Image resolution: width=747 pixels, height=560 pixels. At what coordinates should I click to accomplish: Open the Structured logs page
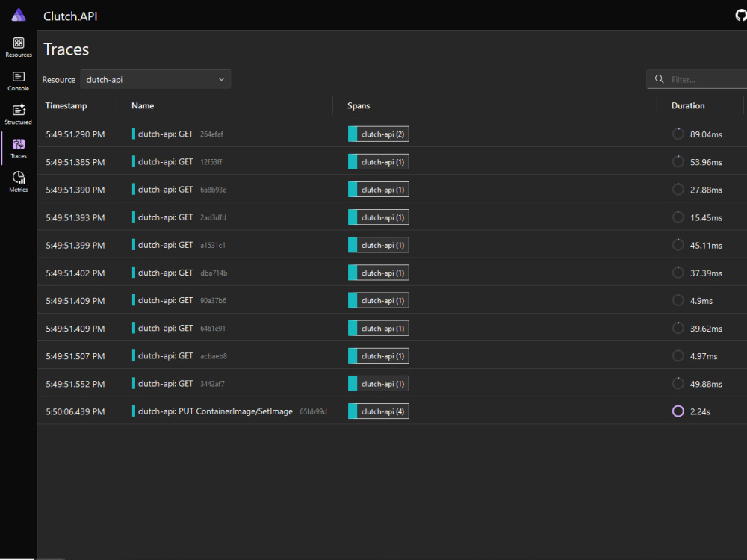click(19, 115)
